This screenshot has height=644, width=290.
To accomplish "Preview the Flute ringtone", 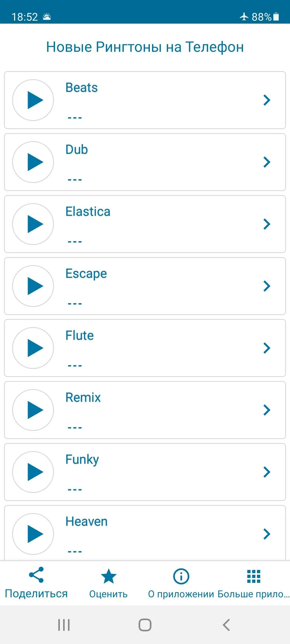I will coord(33,348).
